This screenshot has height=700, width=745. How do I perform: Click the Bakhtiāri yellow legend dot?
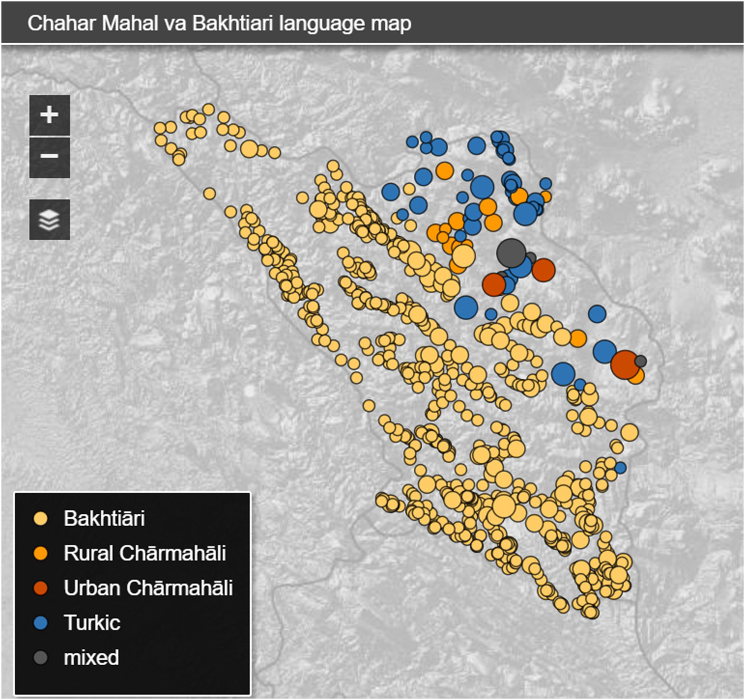[40, 519]
